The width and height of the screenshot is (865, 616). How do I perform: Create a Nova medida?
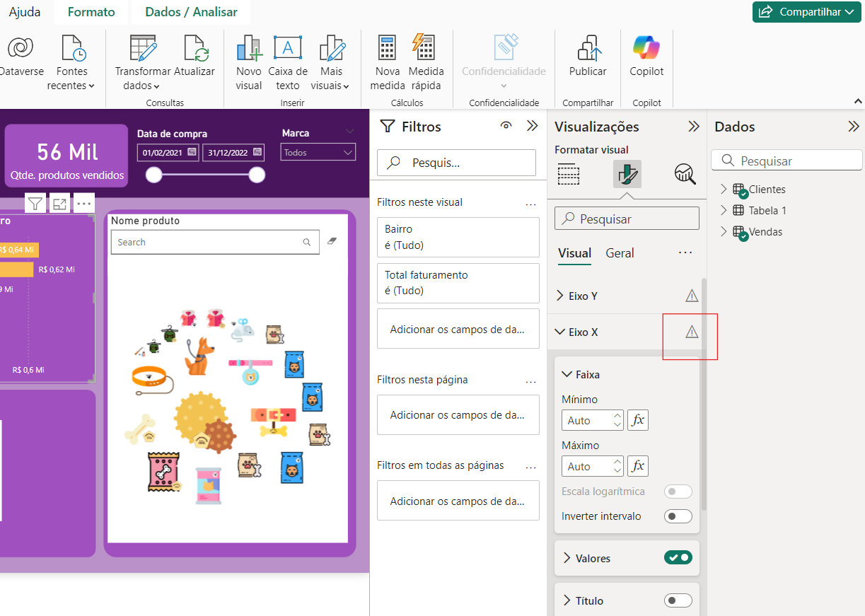coord(387,64)
